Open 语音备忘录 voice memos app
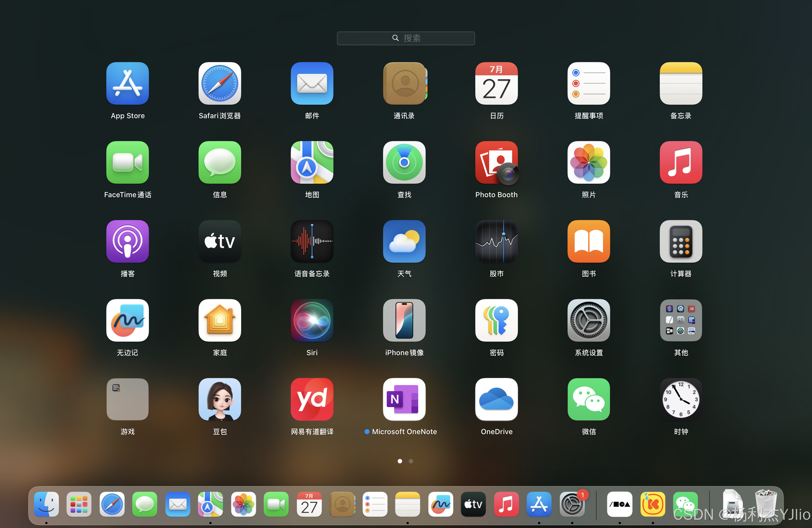This screenshot has width=812, height=528. (x=312, y=241)
